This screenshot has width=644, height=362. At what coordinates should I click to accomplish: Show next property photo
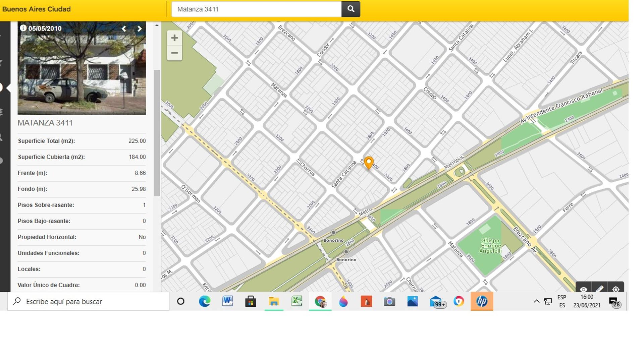[x=140, y=29]
